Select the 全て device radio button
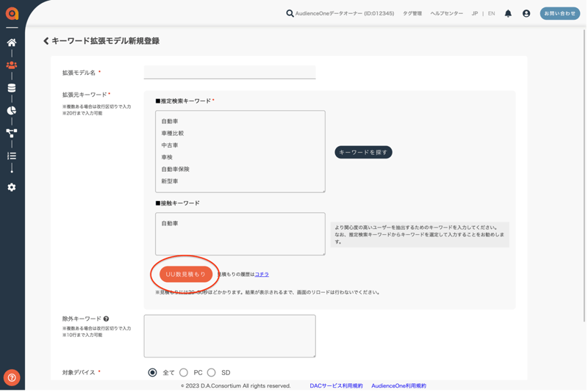Screen dimensions: 588x392 click(153, 372)
